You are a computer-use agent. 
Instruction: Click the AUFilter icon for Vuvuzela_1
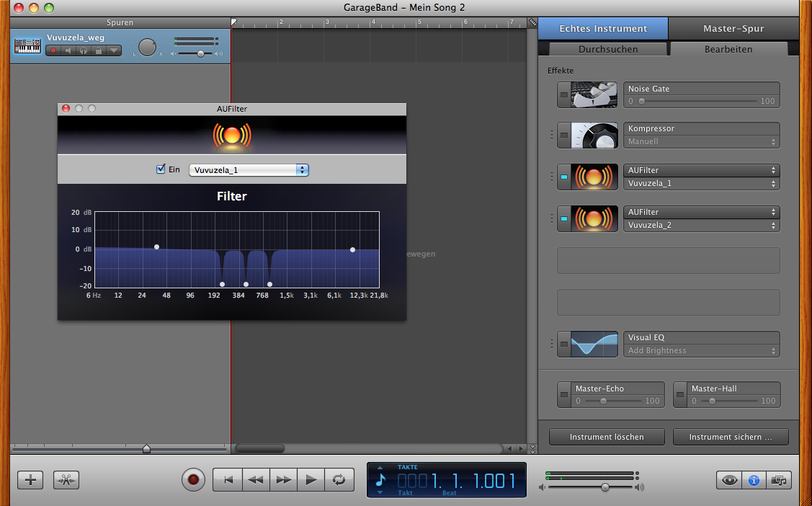[x=594, y=177]
